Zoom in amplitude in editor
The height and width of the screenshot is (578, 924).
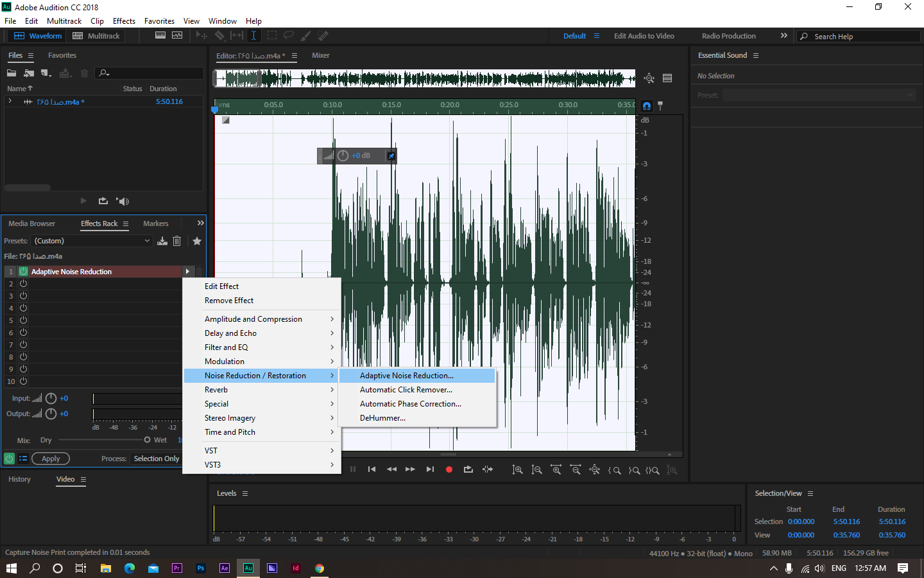(x=517, y=470)
